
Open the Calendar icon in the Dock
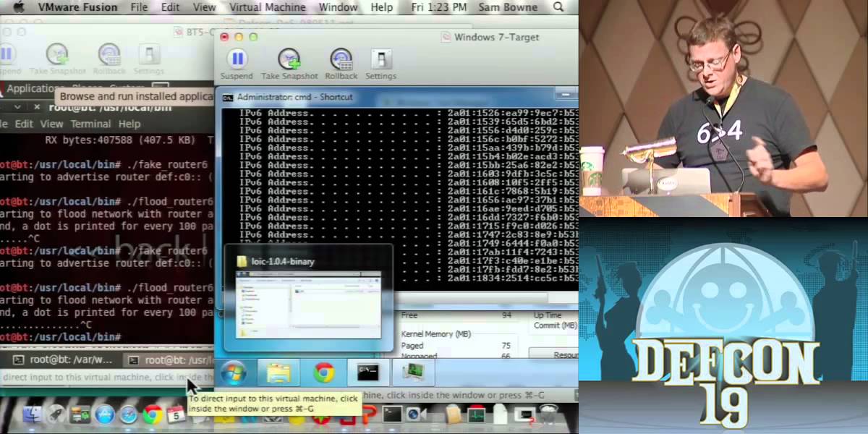point(176,415)
